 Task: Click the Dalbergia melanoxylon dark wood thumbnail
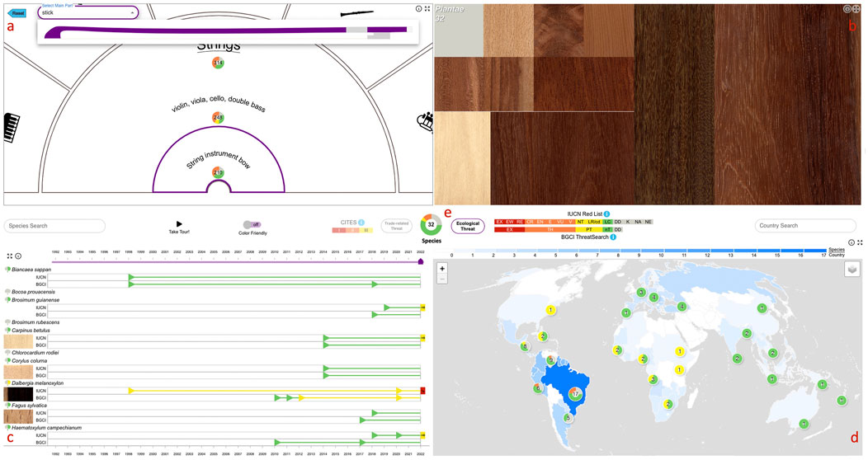[x=18, y=394]
